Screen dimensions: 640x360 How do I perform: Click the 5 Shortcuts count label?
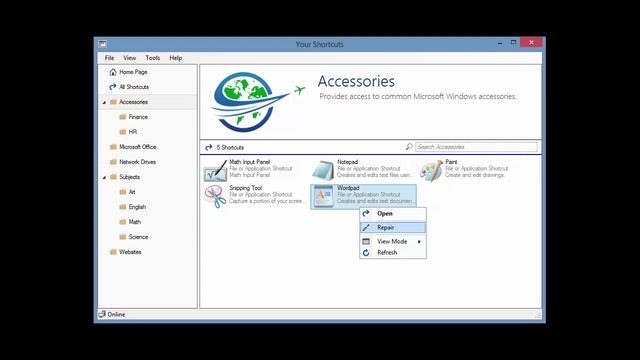(x=230, y=147)
